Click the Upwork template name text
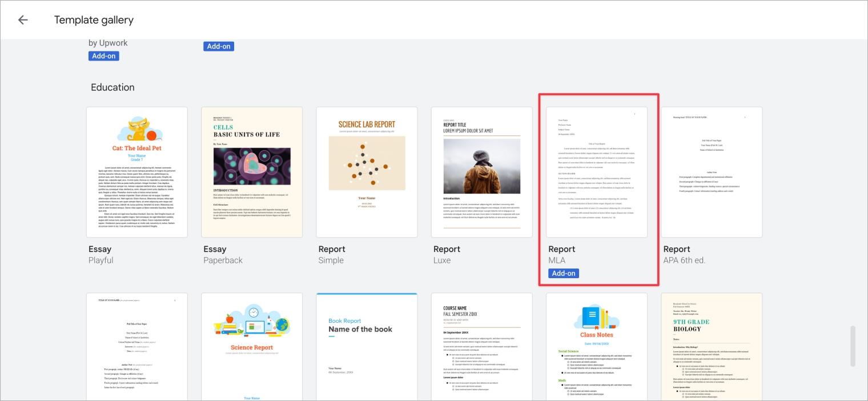 pyautogui.click(x=108, y=42)
